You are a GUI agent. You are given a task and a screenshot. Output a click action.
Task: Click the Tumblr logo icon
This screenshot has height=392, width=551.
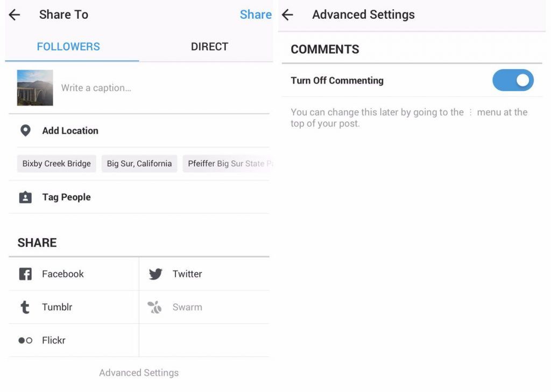pos(25,308)
